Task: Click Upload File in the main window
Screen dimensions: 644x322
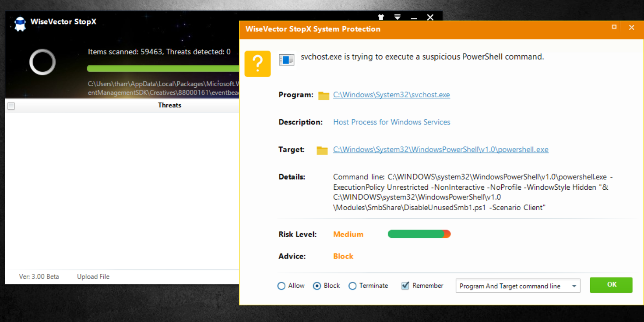Action: click(93, 276)
